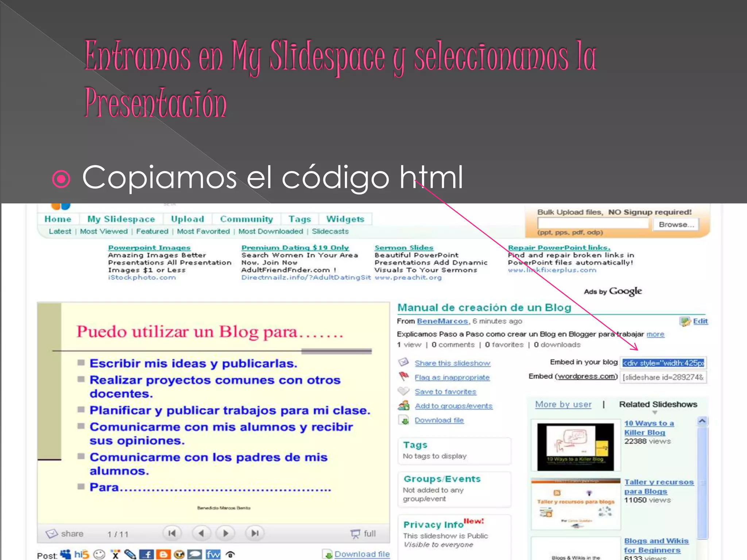Post using the round orange face icon

tap(179, 555)
